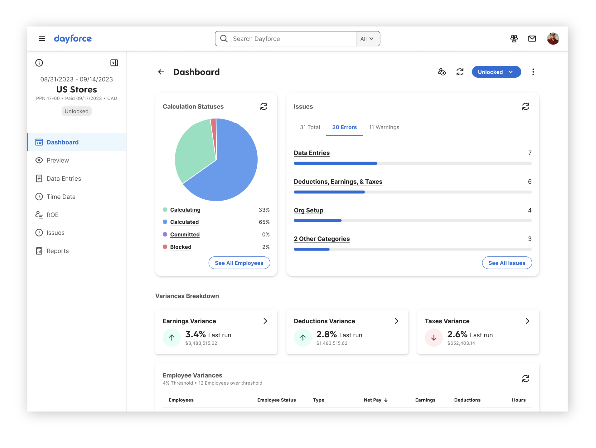596x448 pixels.
Task: Open Preview in sidebar
Action: [77, 160]
